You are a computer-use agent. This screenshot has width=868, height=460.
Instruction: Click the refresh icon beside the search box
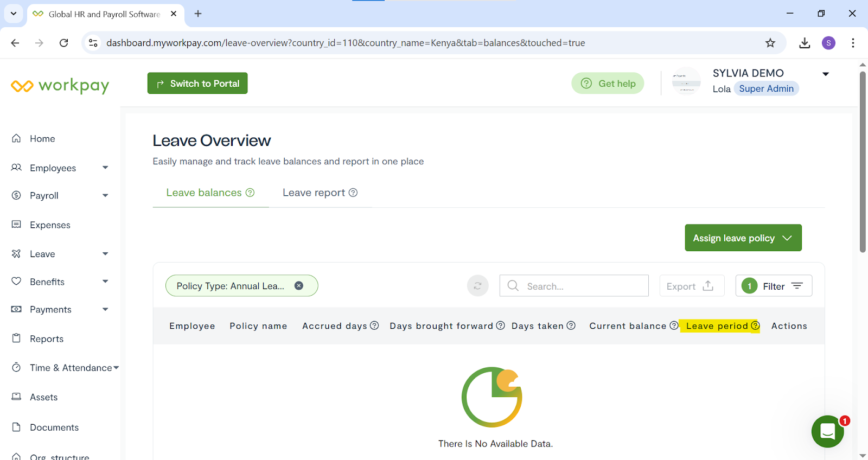(477, 286)
